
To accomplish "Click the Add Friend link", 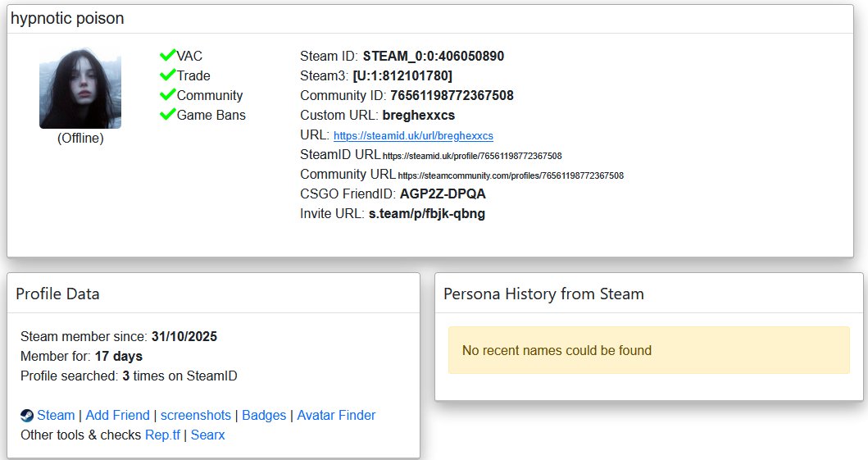I will coord(117,415).
